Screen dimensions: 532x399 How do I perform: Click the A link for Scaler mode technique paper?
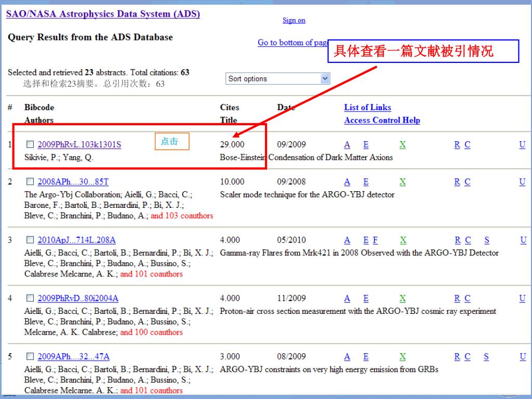347,182
